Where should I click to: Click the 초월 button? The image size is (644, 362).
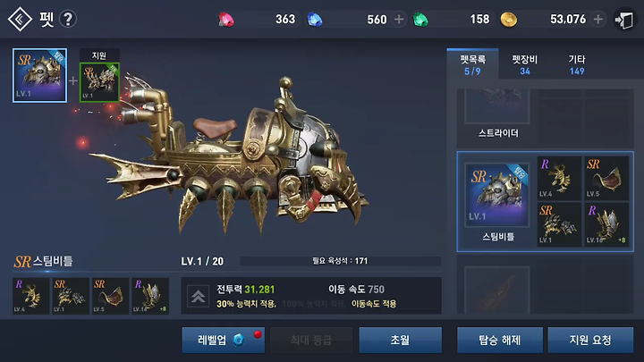click(401, 340)
